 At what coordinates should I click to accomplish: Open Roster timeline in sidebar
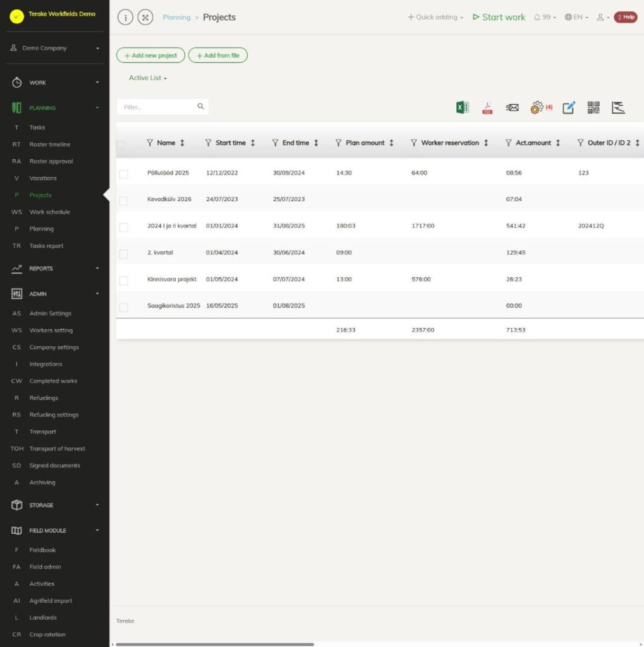pos(50,145)
